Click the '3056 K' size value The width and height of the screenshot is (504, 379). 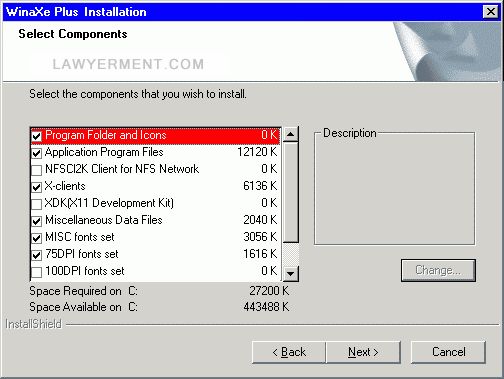260,237
